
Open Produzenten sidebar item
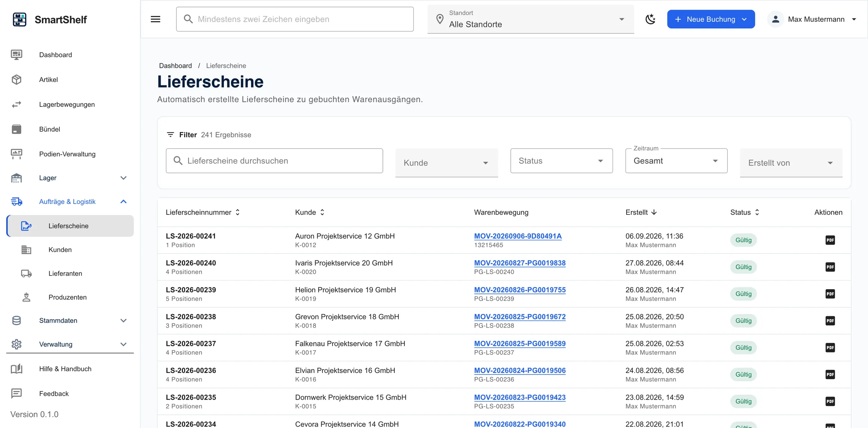coord(70,297)
